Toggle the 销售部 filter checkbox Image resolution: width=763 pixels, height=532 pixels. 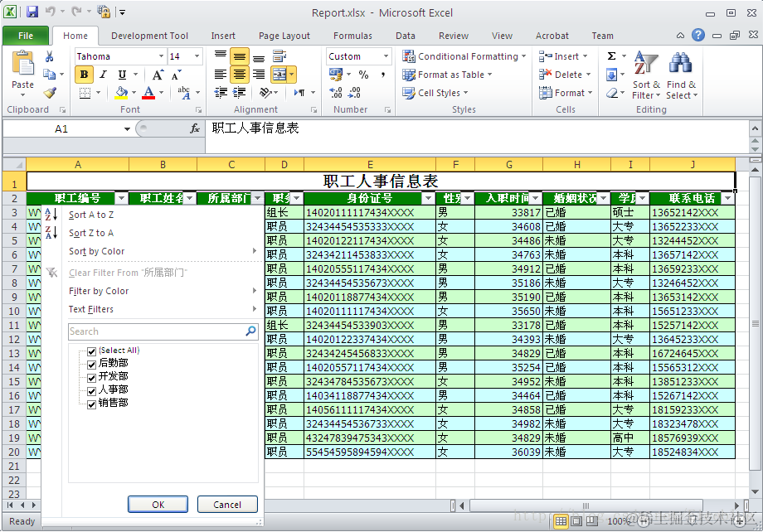[91, 404]
